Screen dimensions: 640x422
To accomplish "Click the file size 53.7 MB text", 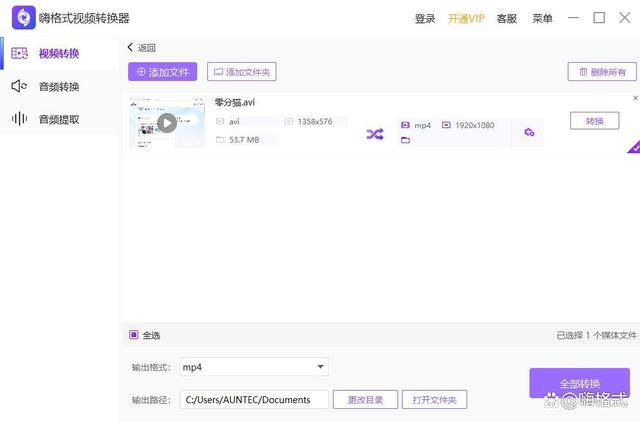I will [x=244, y=140].
